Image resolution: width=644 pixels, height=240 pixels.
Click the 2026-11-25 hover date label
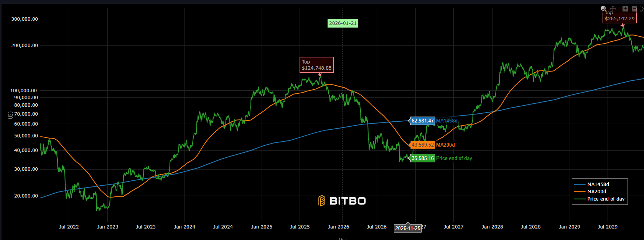(x=408, y=229)
